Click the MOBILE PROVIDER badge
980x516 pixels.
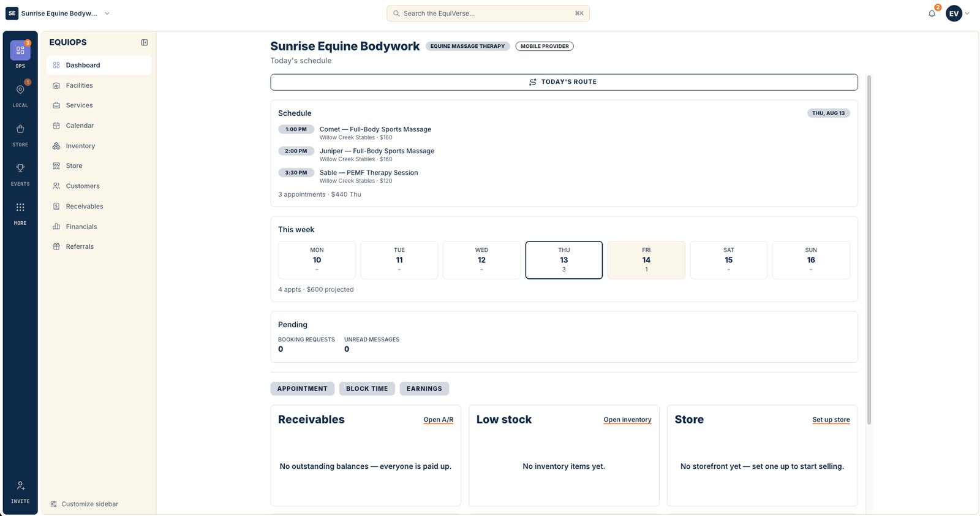(545, 46)
